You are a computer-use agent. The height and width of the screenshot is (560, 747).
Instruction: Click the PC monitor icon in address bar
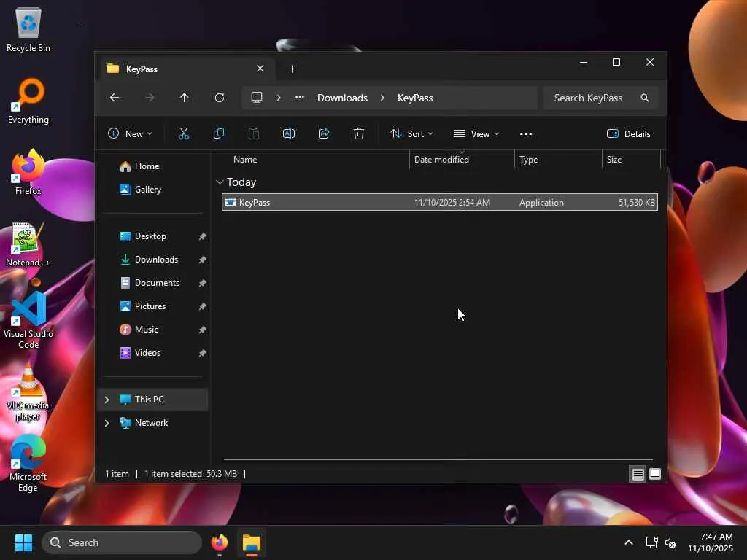(x=257, y=98)
